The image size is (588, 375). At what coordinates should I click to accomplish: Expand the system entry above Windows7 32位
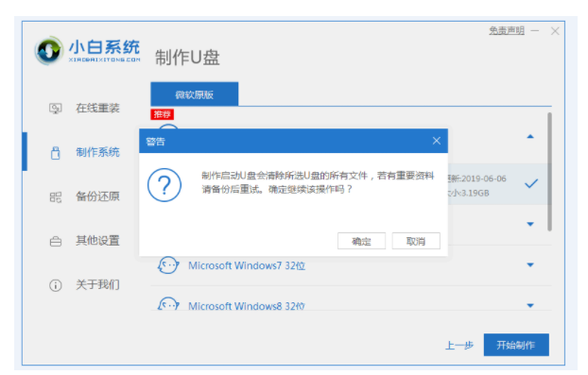point(530,225)
